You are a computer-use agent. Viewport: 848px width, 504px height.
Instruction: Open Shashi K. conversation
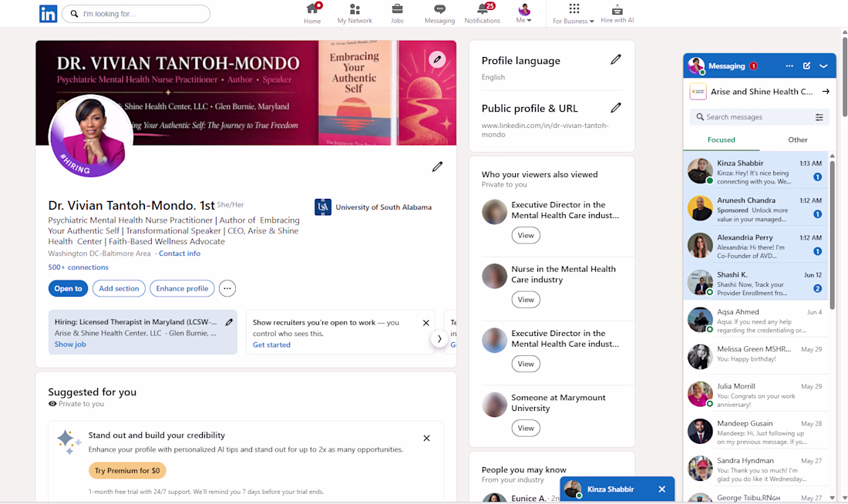pyautogui.click(x=755, y=284)
